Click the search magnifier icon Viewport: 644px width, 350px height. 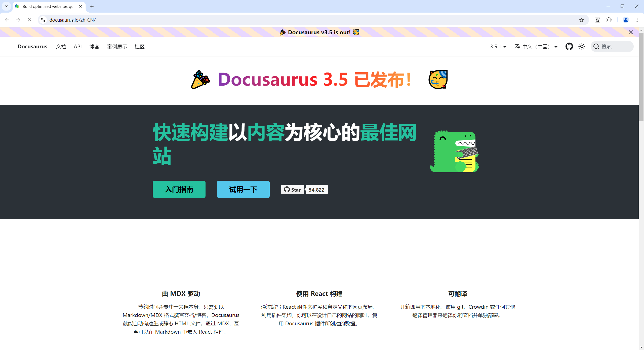pyautogui.click(x=596, y=47)
